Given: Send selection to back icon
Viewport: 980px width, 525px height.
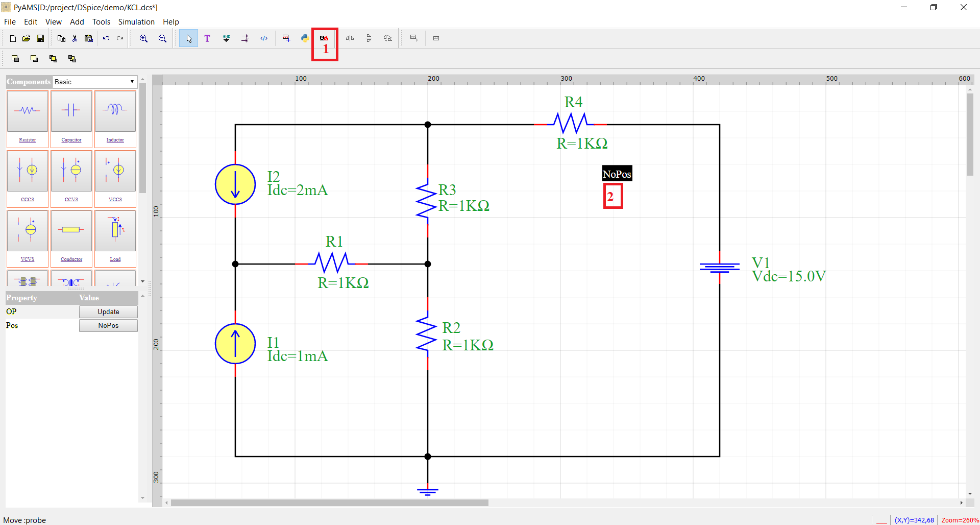Looking at the screenshot, I should (x=15, y=59).
